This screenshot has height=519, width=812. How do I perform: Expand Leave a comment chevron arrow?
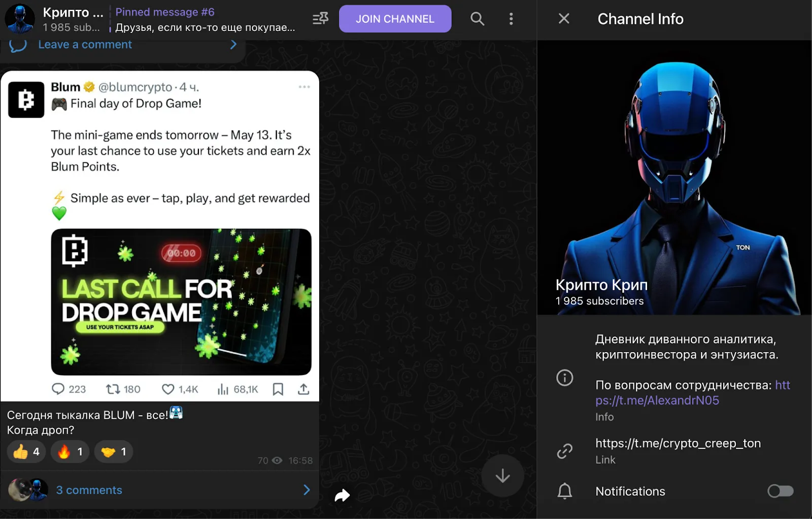(x=233, y=45)
